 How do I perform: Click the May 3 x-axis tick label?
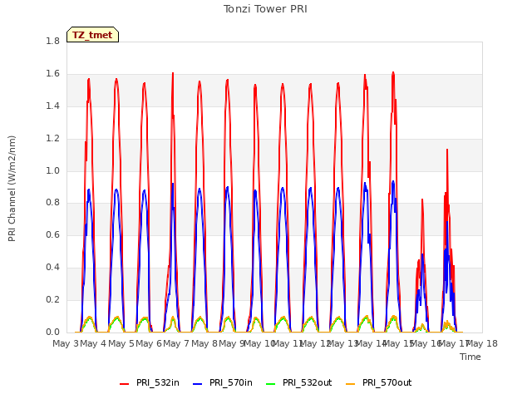pyautogui.click(x=66, y=343)
